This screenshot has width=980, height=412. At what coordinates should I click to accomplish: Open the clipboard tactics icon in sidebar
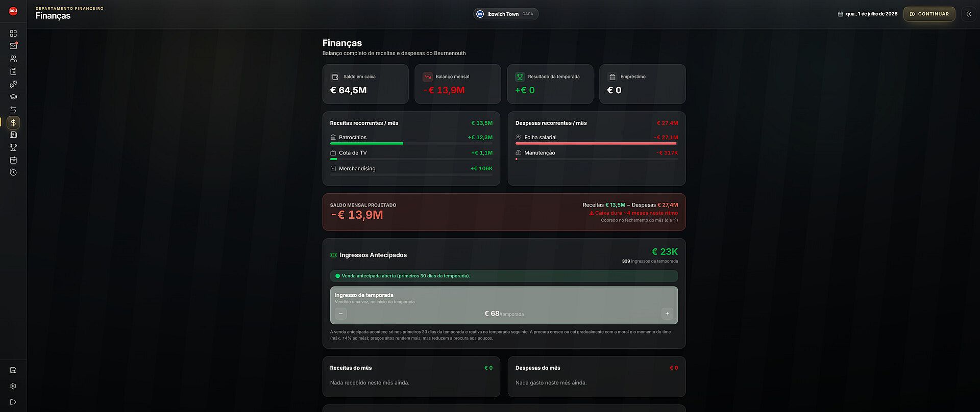[x=13, y=71]
